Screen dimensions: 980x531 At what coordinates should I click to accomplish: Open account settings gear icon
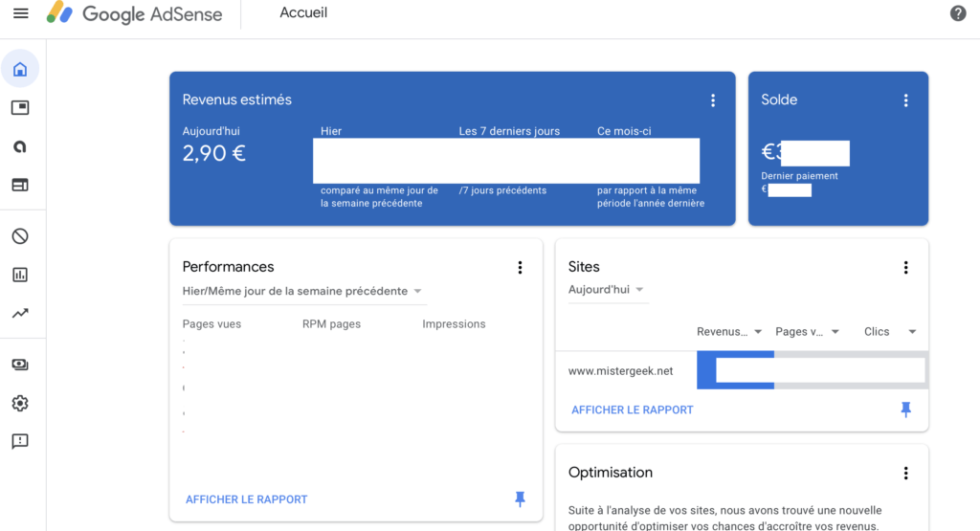point(20,403)
